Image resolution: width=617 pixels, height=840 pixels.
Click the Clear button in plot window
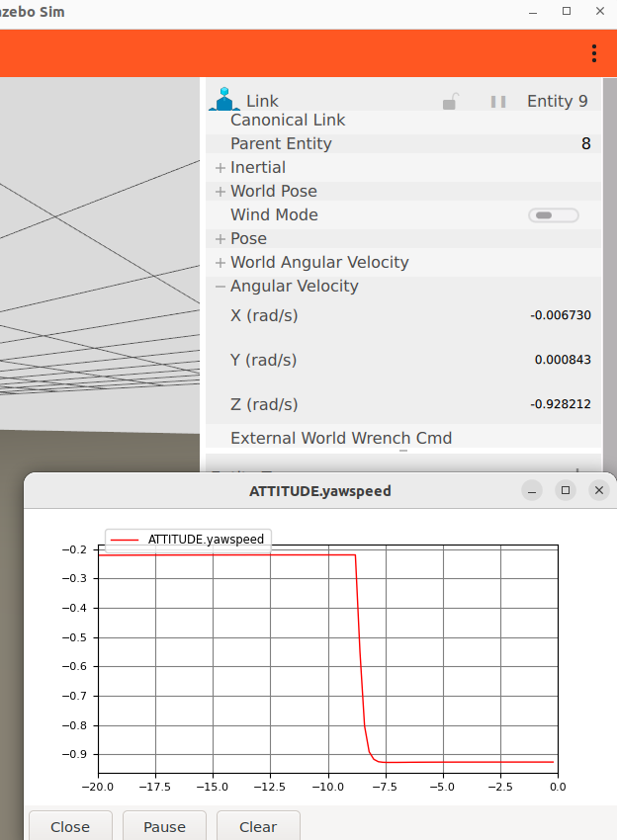pyautogui.click(x=258, y=826)
